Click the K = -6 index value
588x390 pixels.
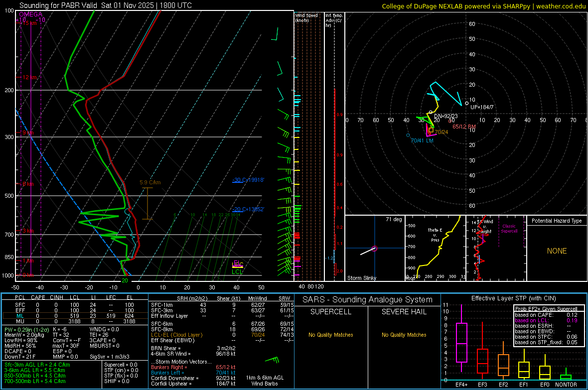[x=60, y=330]
